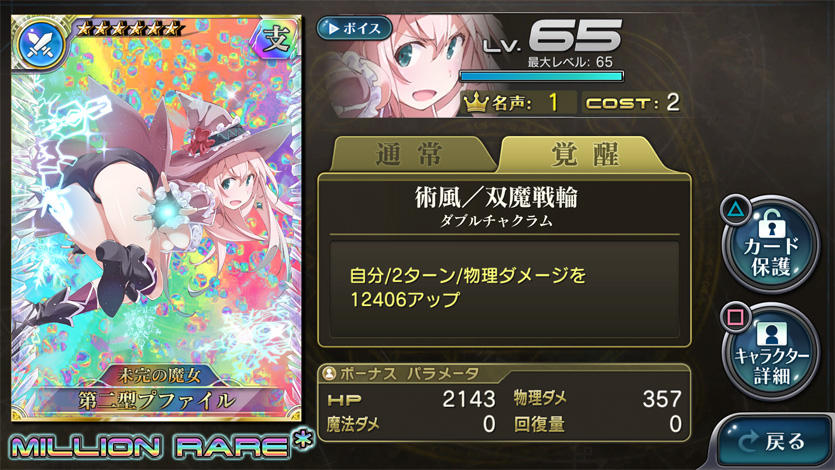Click the experience progress bar
The width and height of the screenshot is (835, 470).
(541, 77)
